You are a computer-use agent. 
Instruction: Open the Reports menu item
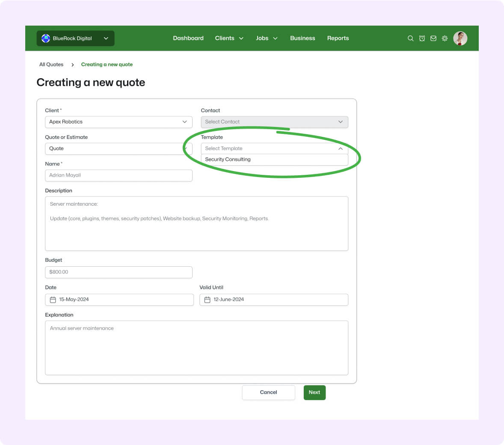338,38
